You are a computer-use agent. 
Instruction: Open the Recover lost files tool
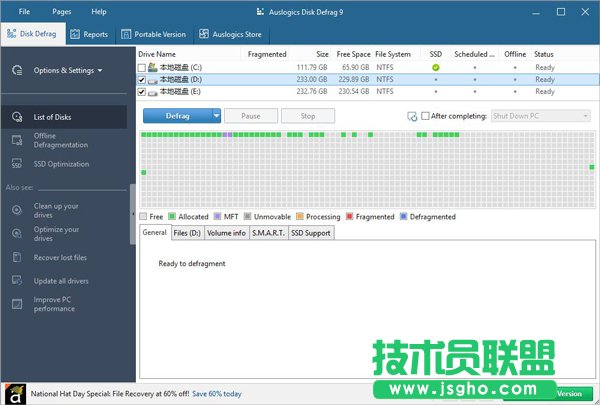16,257
